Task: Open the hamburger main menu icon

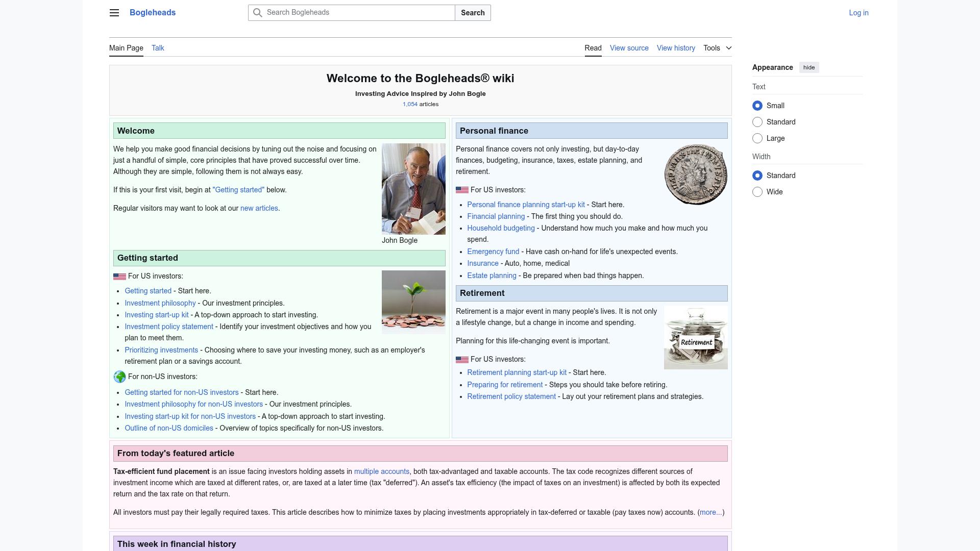Action: coord(114,13)
